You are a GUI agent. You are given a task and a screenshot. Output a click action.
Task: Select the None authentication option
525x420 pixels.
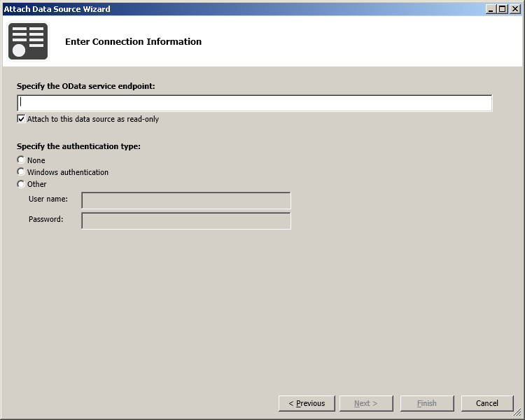coord(21,160)
